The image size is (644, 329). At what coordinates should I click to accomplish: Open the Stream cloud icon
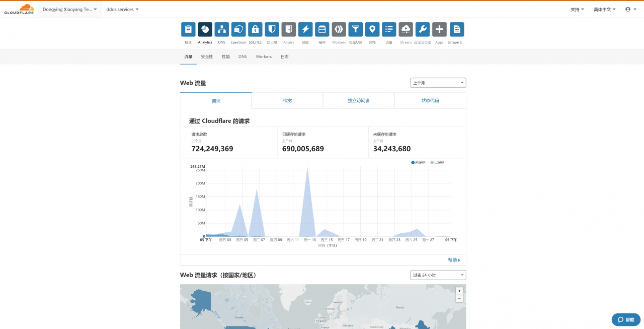tap(406, 29)
